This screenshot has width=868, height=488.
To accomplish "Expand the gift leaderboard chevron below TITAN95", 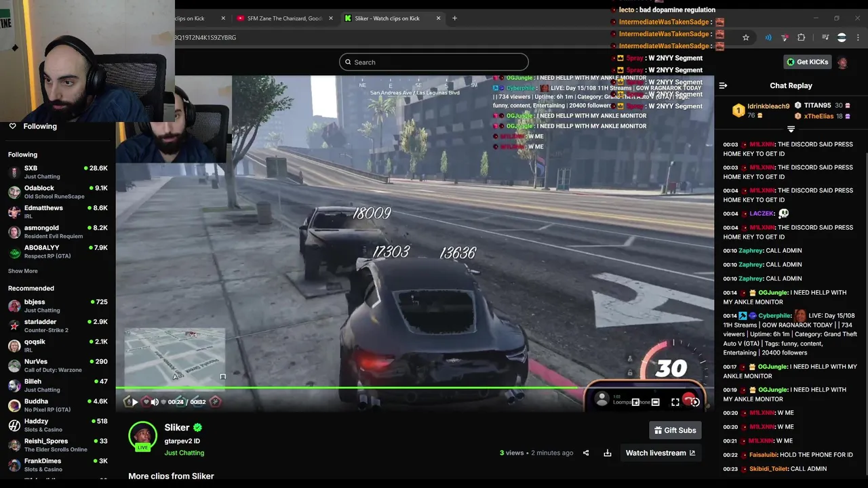I will click(791, 129).
